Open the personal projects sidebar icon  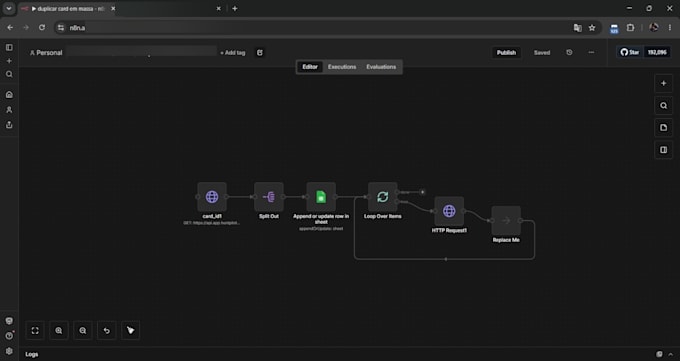9,110
